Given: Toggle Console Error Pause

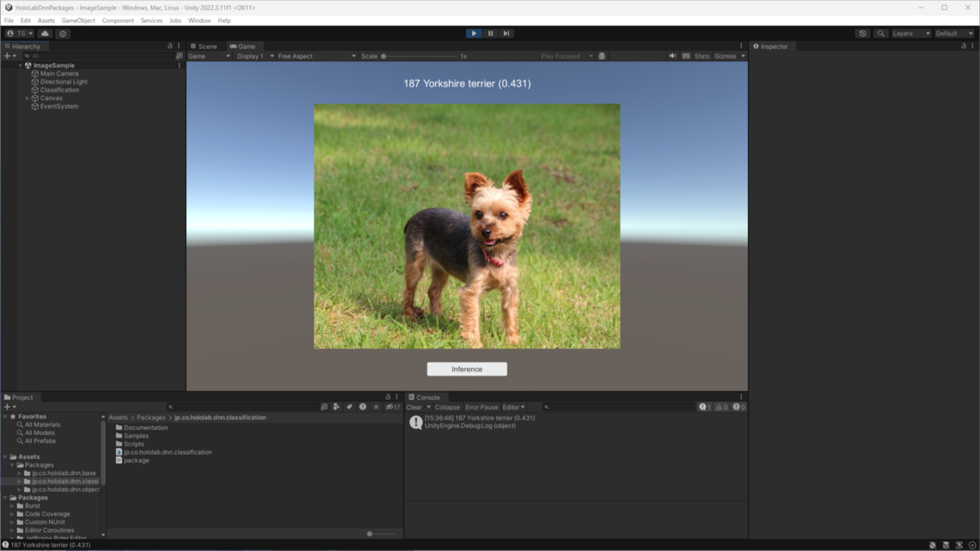Looking at the screenshot, I should pyautogui.click(x=481, y=407).
